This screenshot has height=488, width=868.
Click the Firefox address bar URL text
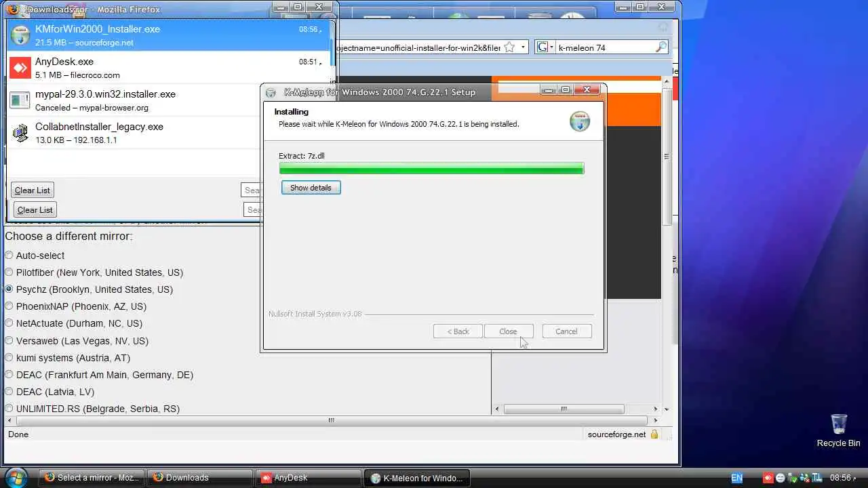(x=420, y=48)
